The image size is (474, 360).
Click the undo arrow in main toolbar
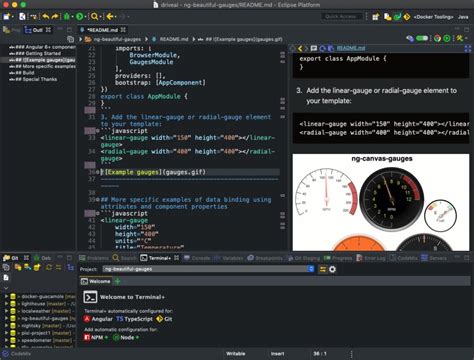[x=45, y=16]
